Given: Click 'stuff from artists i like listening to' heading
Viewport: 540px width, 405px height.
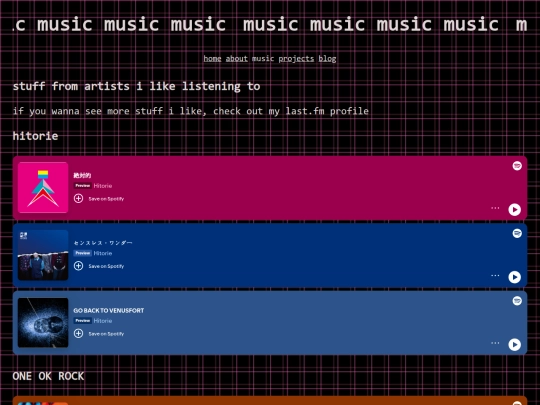Looking at the screenshot, I should (x=136, y=86).
